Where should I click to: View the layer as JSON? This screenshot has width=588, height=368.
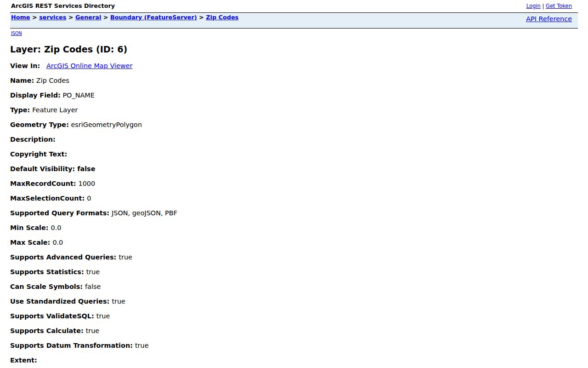tap(16, 33)
